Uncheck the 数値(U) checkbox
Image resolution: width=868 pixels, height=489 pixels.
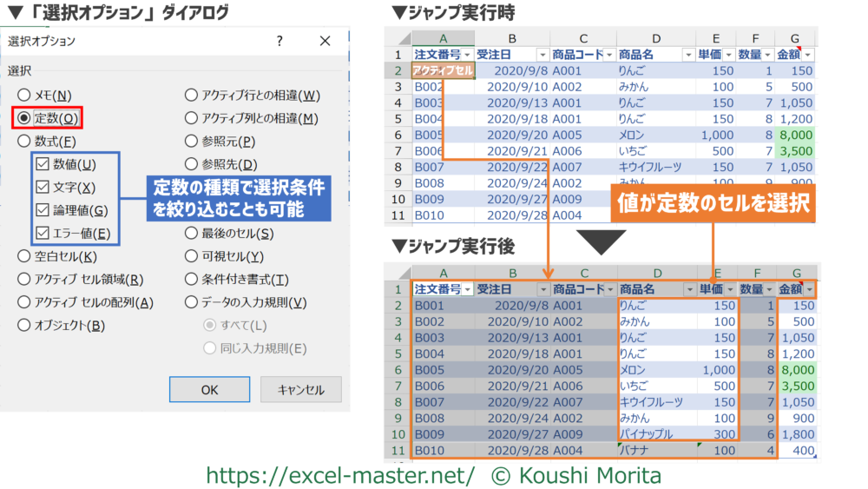pos(42,164)
